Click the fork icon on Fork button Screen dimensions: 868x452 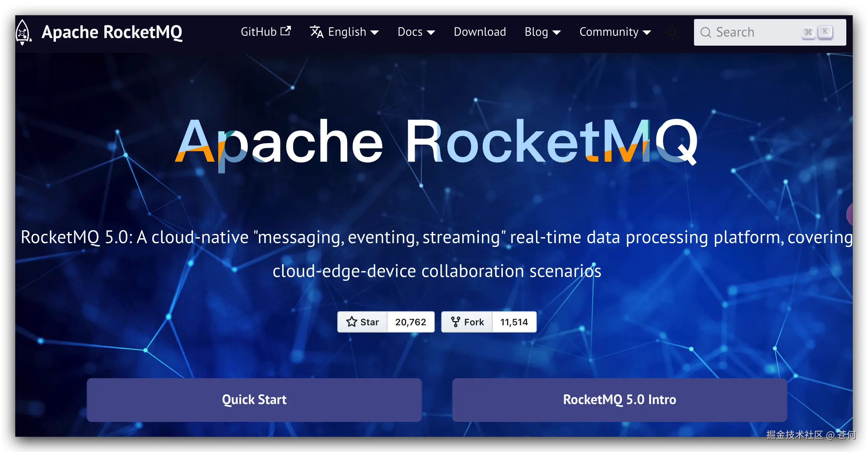tap(455, 322)
